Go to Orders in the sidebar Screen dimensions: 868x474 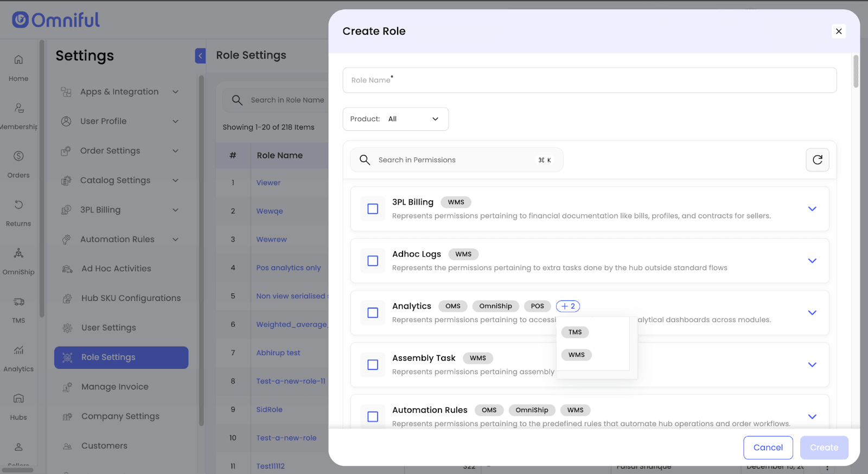pyautogui.click(x=18, y=157)
